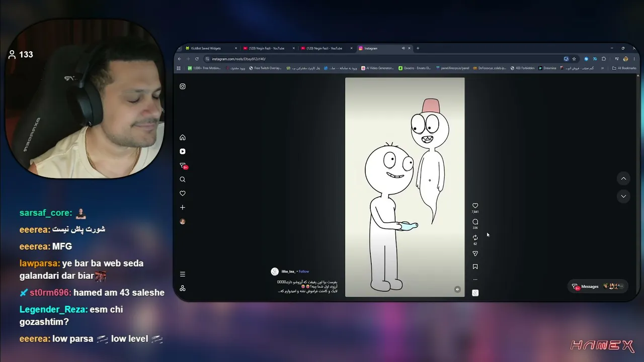Go back in the browser

pos(180,59)
